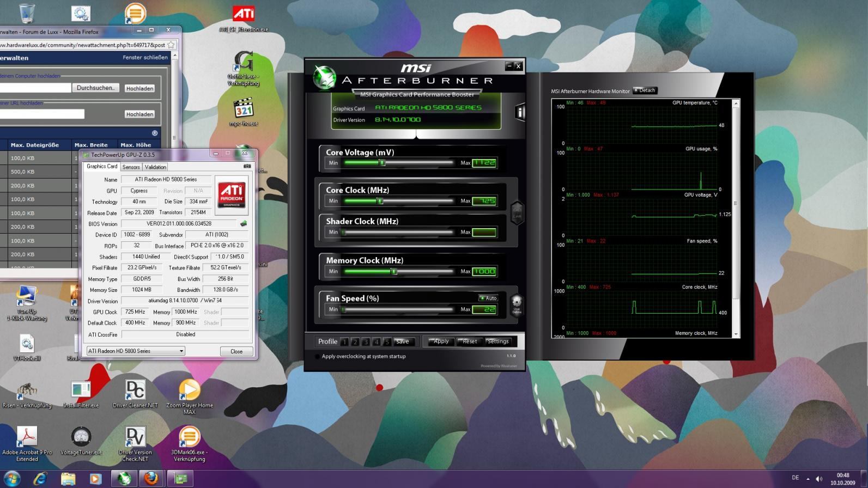The image size is (868, 488).
Task: Open the Windows Start menu
Action: (12, 479)
